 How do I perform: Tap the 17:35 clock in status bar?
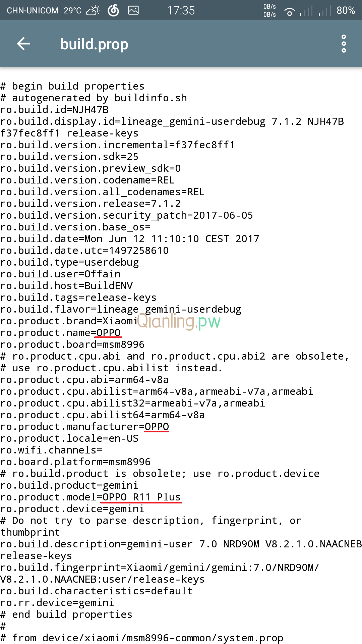[x=181, y=11]
